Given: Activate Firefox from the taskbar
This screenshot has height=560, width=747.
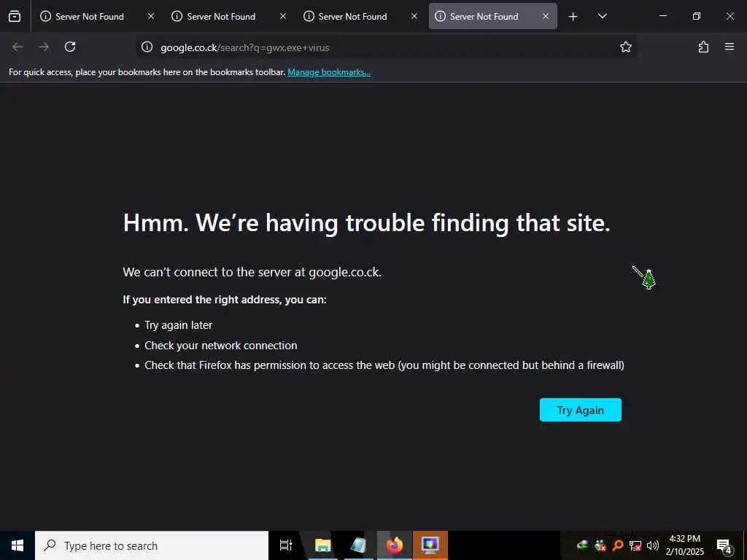Looking at the screenshot, I should pos(395,545).
